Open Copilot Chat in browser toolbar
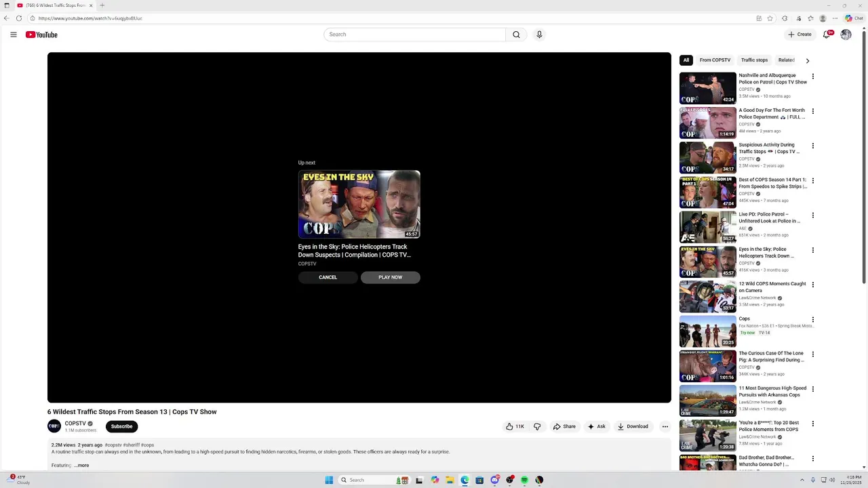This screenshot has width=868, height=488. click(854, 18)
